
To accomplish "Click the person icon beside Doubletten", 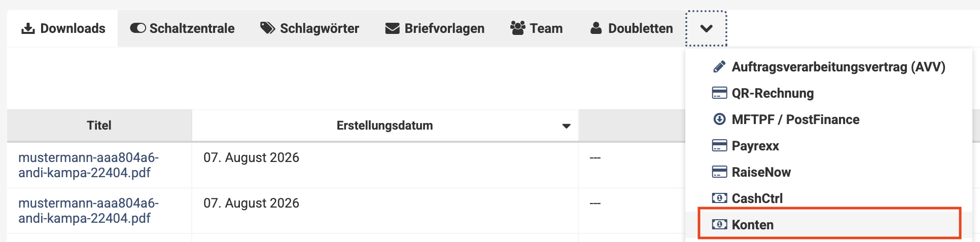I will coord(596,28).
